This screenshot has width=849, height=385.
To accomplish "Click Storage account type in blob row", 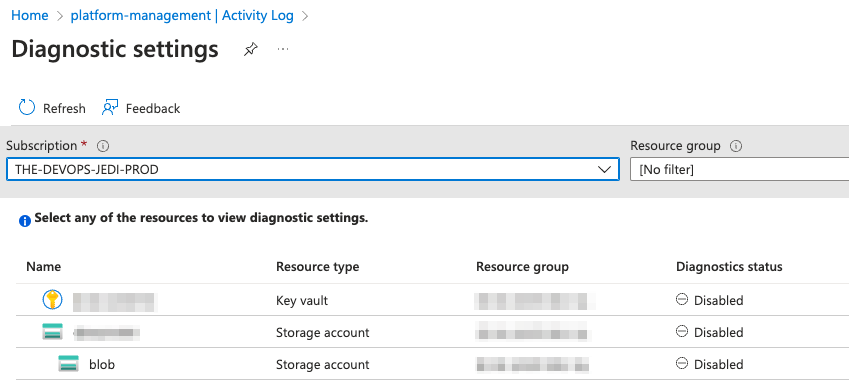I will click(323, 364).
